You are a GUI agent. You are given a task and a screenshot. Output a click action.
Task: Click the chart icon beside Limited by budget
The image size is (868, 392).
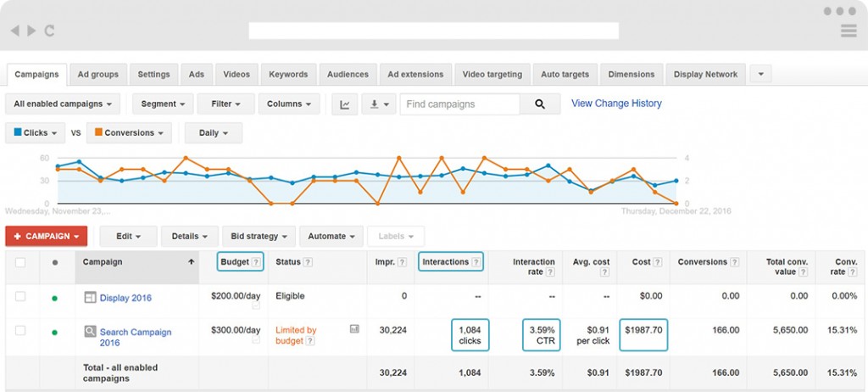tap(354, 329)
